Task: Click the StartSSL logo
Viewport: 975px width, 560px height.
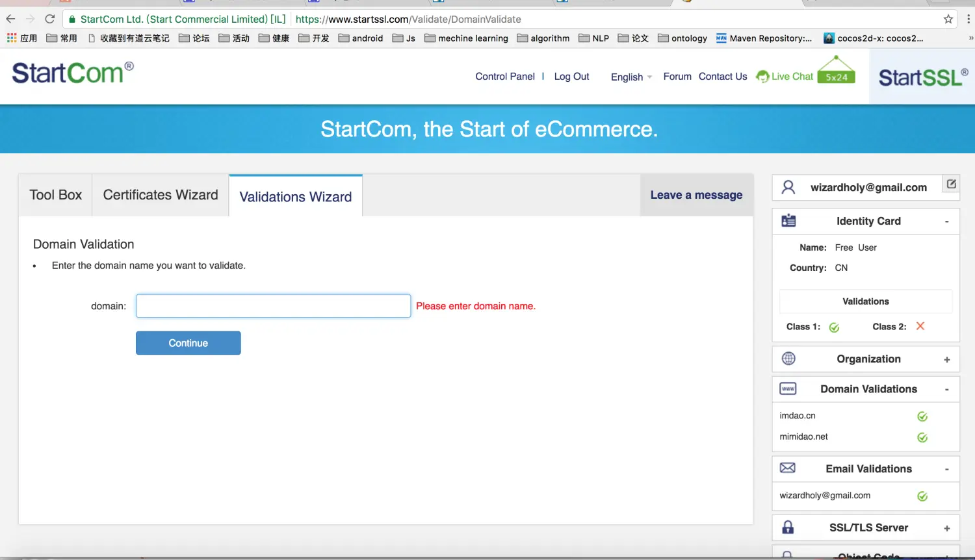Action: tap(923, 77)
